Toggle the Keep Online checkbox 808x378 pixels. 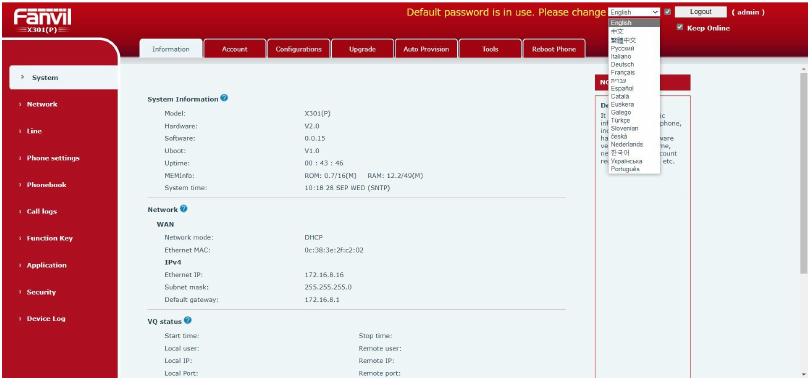pyautogui.click(x=680, y=27)
